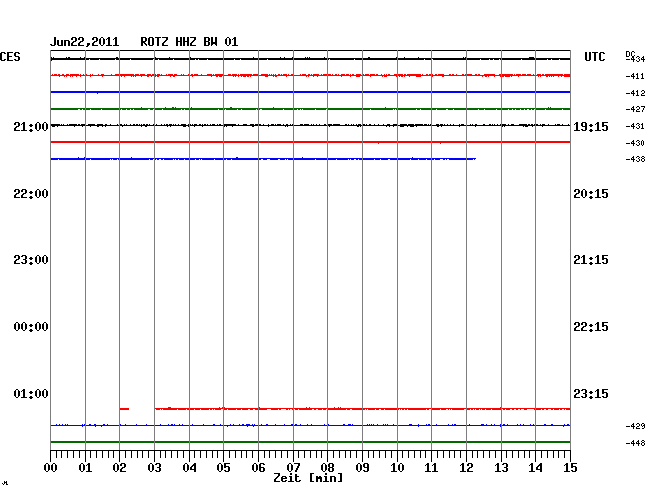This screenshot has width=650, height=494.
Task: Select the UTC label at top right
Action: (594, 57)
